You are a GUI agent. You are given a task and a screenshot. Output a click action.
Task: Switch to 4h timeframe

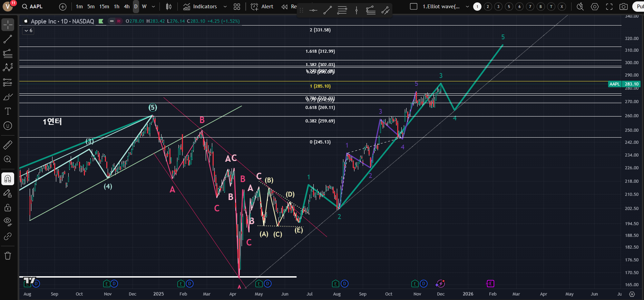[127, 7]
